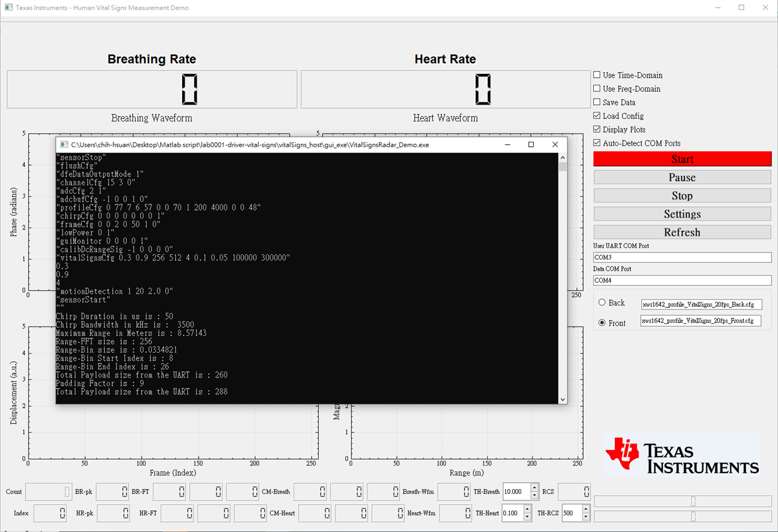Pause the measurement with the Pause button
This screenshot has width=778, height=532.
(682, 177)
